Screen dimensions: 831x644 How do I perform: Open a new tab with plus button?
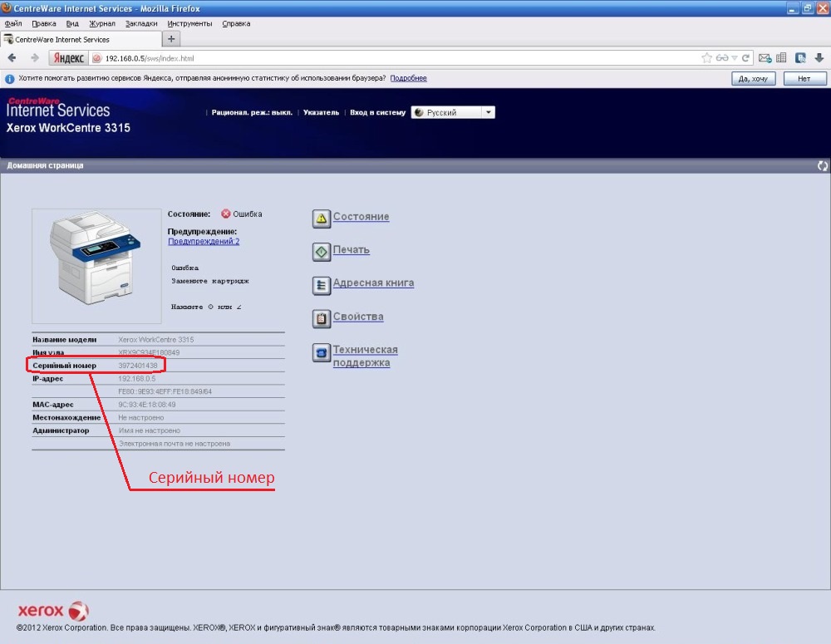point(170,39)
